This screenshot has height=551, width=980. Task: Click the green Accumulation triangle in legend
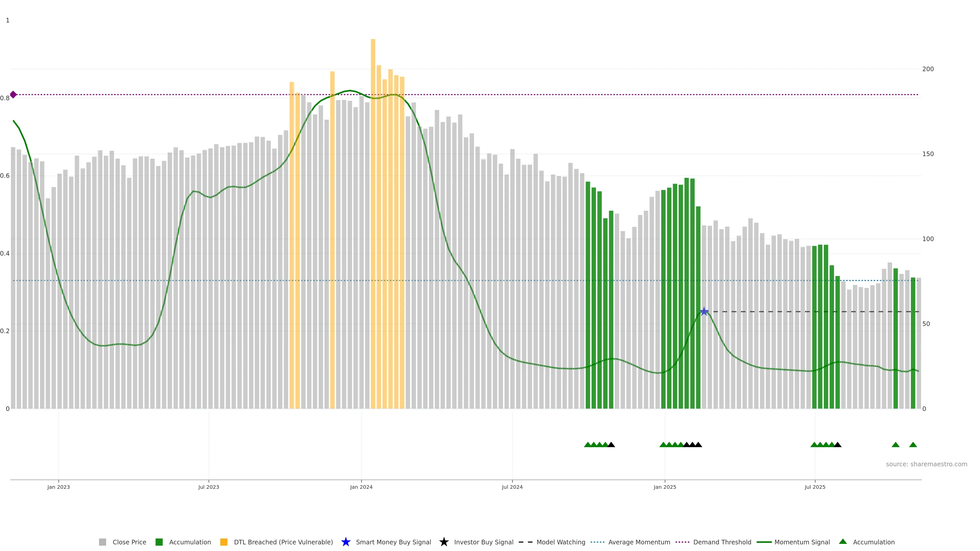(x=843, y=542)
